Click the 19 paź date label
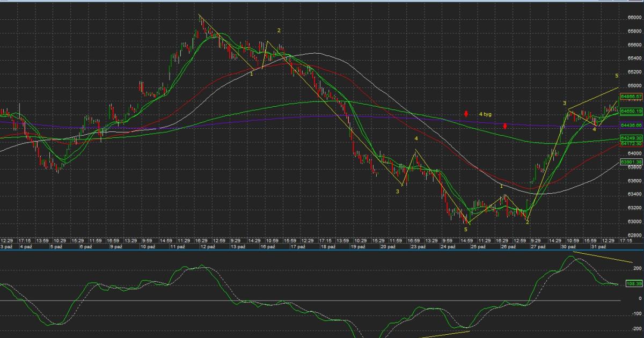This screenshot has height=338, width=644. [358, 247]
